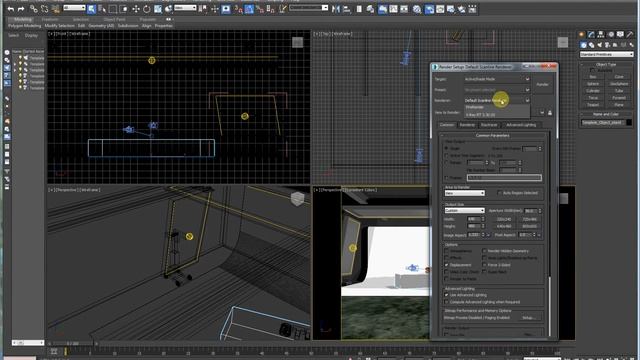Screen dimensions: 640x360
Task: Click the Undo arrow icon
Action: pos(11,9)
